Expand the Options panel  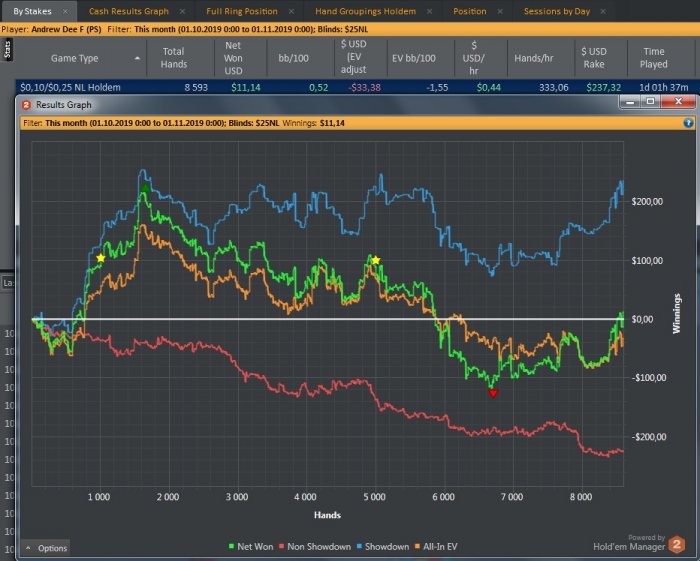tap(46, 548)
